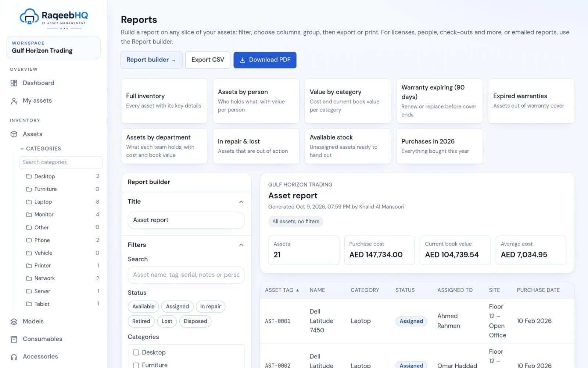Select the Assets by person report card
The image size is (588, 368).
tap(256, 101)
